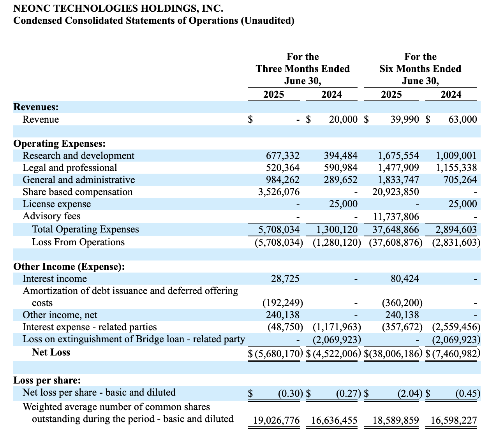The height and width of the screenshot is (440, 504).
Task: Select the Interest income value 28,725
Action: 286,278
